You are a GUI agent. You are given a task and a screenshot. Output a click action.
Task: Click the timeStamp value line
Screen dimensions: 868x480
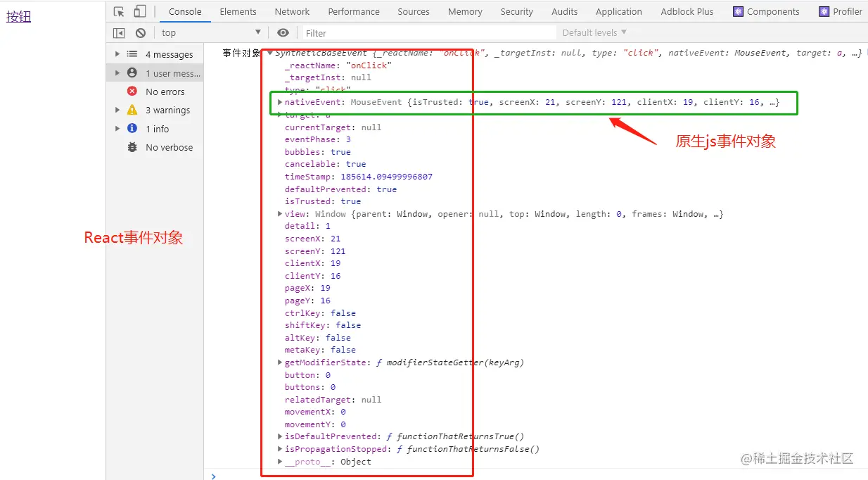(359, 177)
